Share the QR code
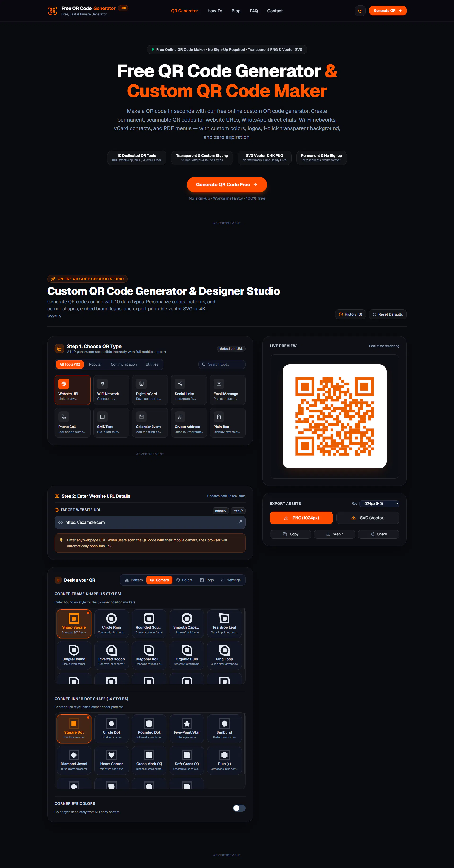The height and width of the screenshot is (868, 454). (x=378, y=534)
